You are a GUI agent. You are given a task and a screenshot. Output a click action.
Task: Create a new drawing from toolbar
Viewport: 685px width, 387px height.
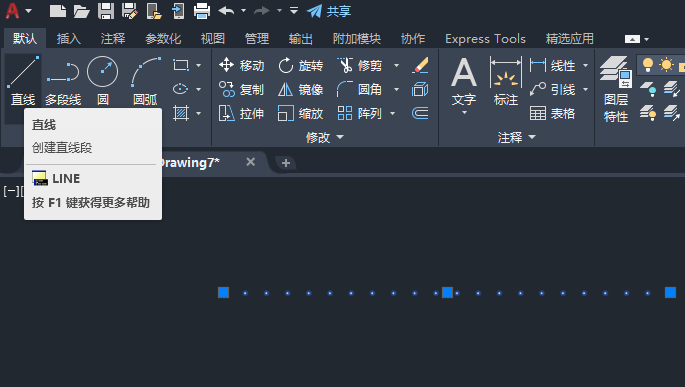point(58,11)
